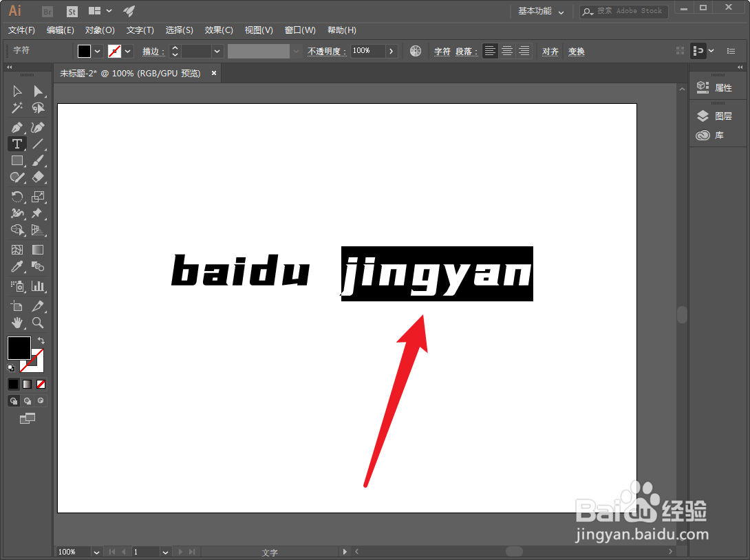This screenshot has width=750, height=560.
Task: Open the 窗口(W) menu
Action: click(300, 30)
